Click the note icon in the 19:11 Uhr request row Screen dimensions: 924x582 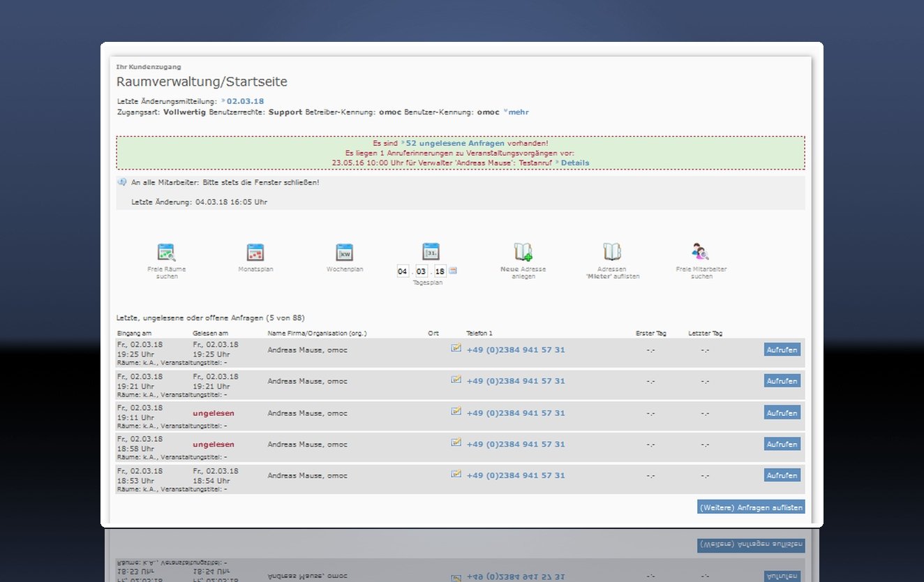(456, 411)
